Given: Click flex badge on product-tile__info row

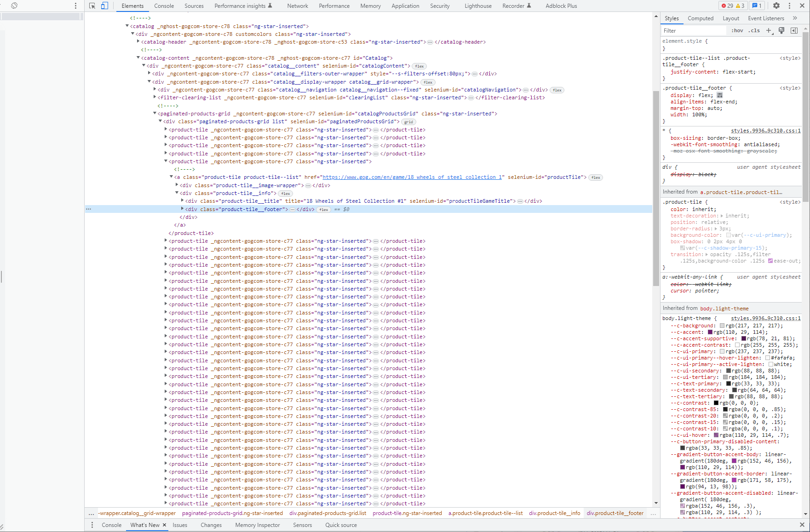Looking at the screenshot, I should pyautogui.click(x=286, y=194).
